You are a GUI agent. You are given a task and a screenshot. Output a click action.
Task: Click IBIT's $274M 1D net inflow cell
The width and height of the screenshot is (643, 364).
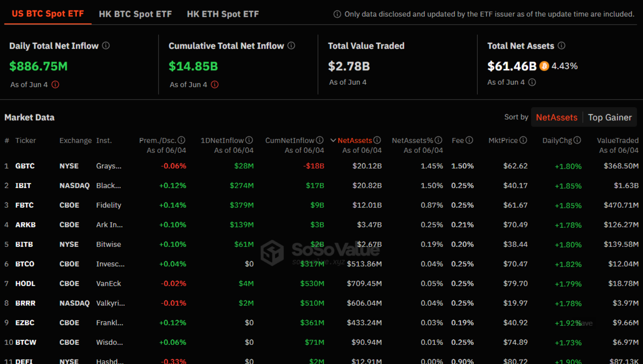pos(242,186)
